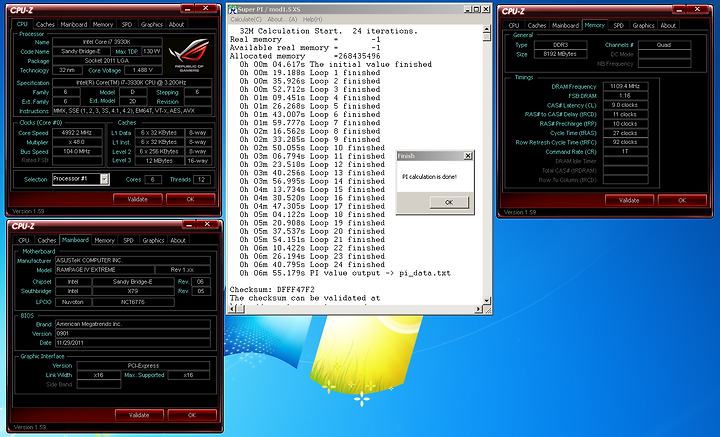Click Super PI vertical scrollbar up arrow
This screenshot has width=720, height=437.
pyautogui.click(x=487, y=29)
